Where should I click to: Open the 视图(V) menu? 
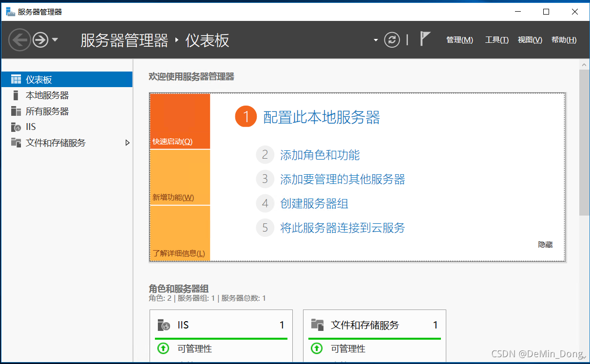coord(529,40)
